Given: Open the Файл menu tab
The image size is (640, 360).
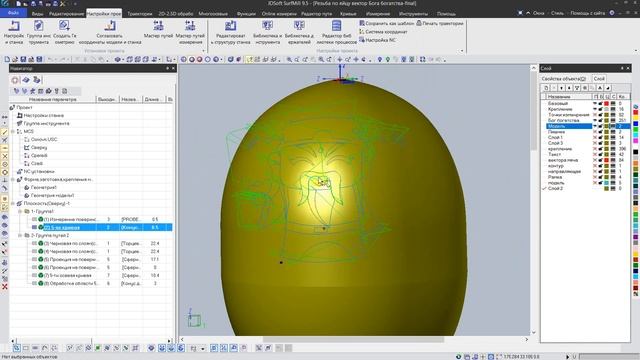Looking at the screenshot, I should coord(13,13).
